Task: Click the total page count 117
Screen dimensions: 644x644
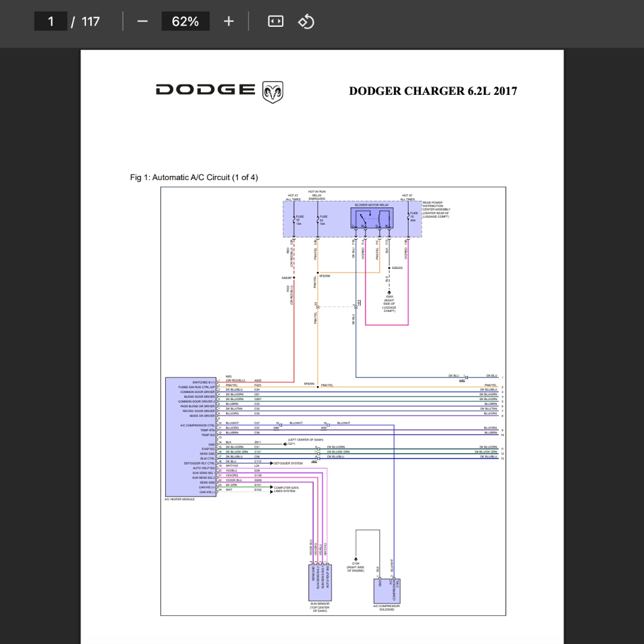Action: [x=91, y=21]
